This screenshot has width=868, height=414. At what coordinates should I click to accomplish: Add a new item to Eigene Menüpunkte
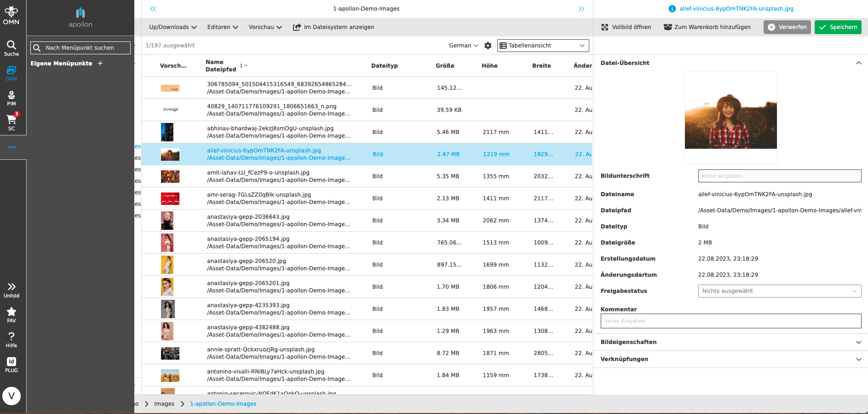(100, 64)
